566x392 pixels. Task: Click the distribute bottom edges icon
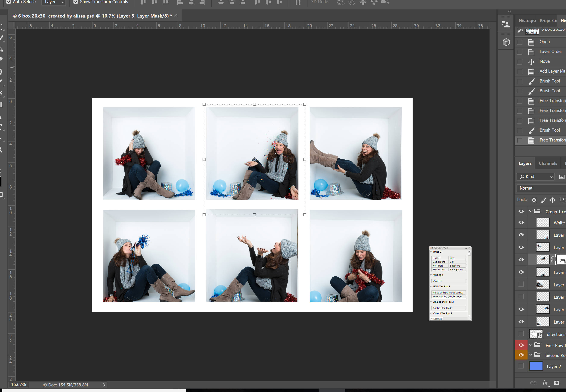[243, 2]
